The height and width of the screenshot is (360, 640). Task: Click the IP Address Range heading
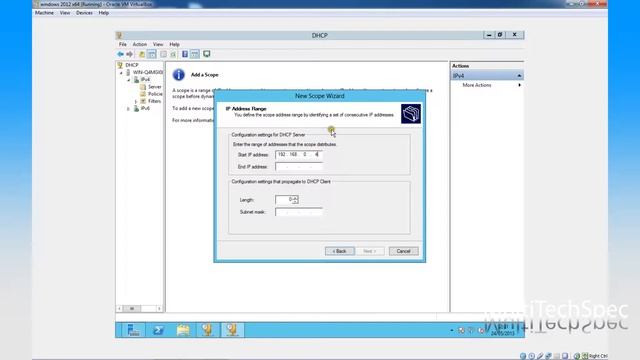click(x=246, y=109)
